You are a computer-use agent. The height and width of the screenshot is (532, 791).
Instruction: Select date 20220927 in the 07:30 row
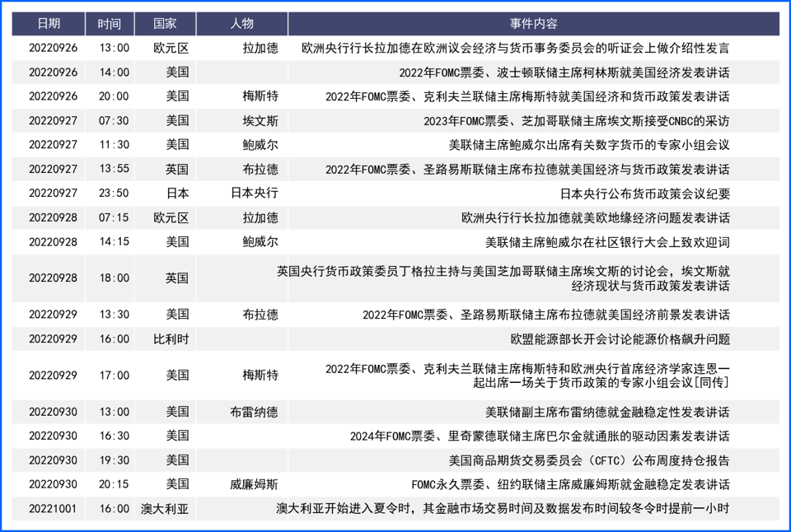pyautogui.click(x=53, y=120)
